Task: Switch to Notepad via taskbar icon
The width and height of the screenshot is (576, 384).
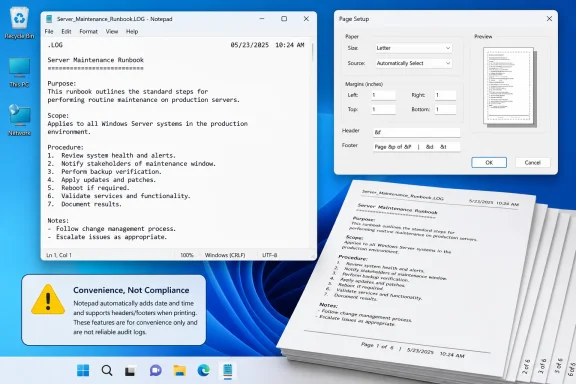Action: 227,370
